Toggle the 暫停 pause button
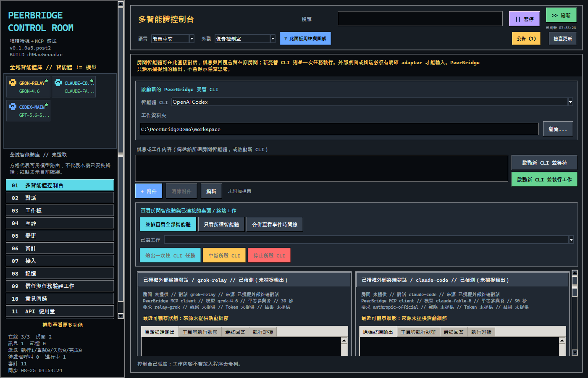Screen dimensions: 588x378 pyautogui.click(x=524, y=19)
